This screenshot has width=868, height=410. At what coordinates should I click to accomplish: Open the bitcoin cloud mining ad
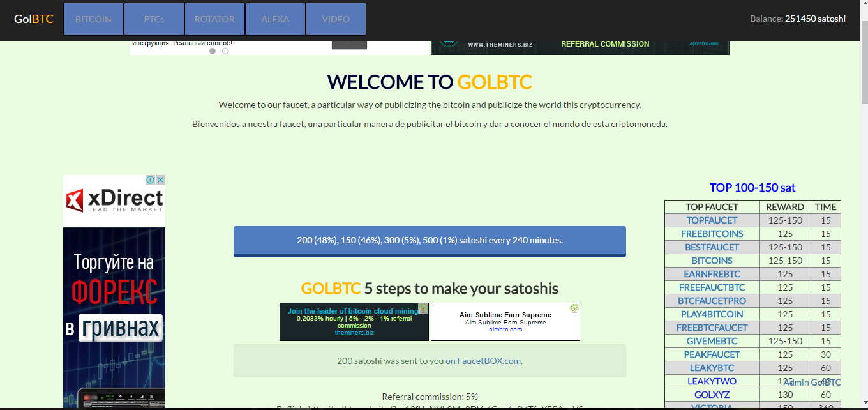pyautogui.click(x=354, y=322)
